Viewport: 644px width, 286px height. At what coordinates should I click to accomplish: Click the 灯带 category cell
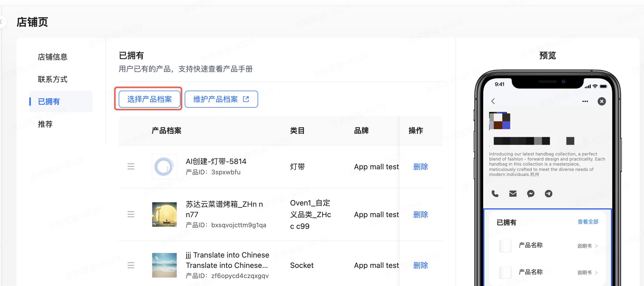[x=297, y=167]
